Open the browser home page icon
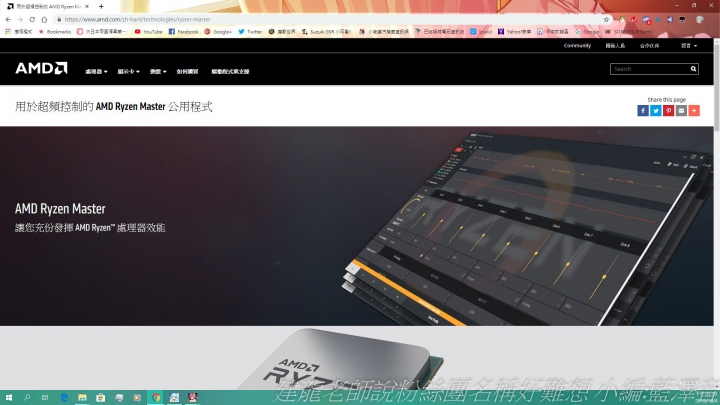 pyautogui.click(x=44, y=19)
